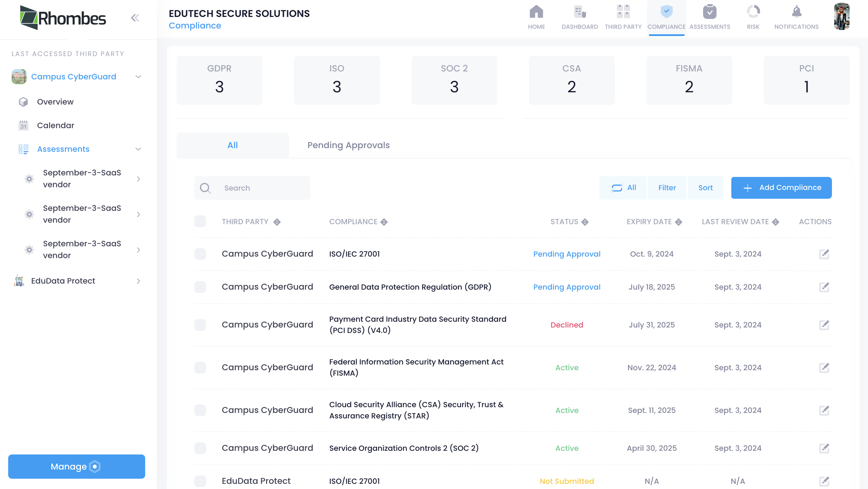The height and width of the screenshot is (489, 868).
Task: Click the Manage button
Action: click(76, 467)
